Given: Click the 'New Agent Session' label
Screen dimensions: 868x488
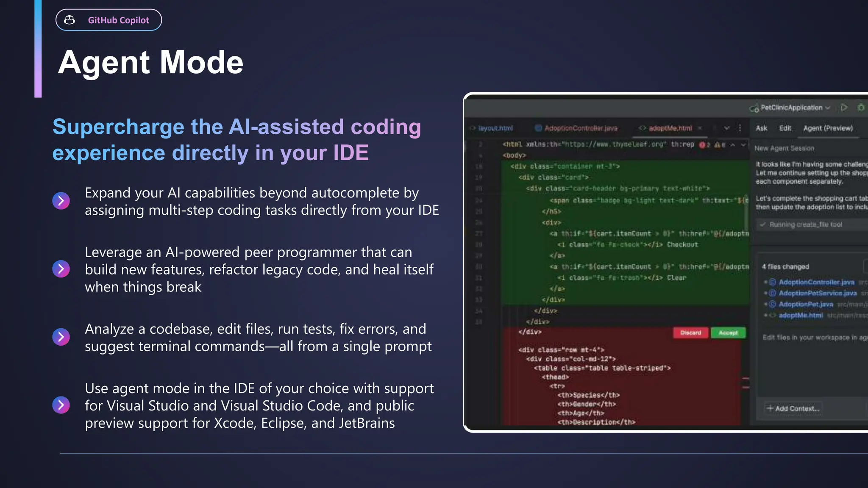Looking at the screenshot, I should click(x=784, y=148).
